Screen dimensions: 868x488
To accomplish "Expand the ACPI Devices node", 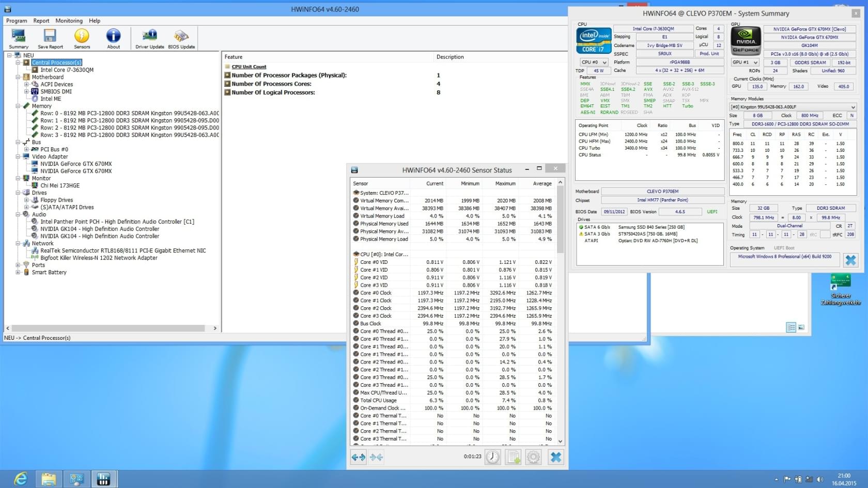I will pyautogui.click(x=26, y=84).
